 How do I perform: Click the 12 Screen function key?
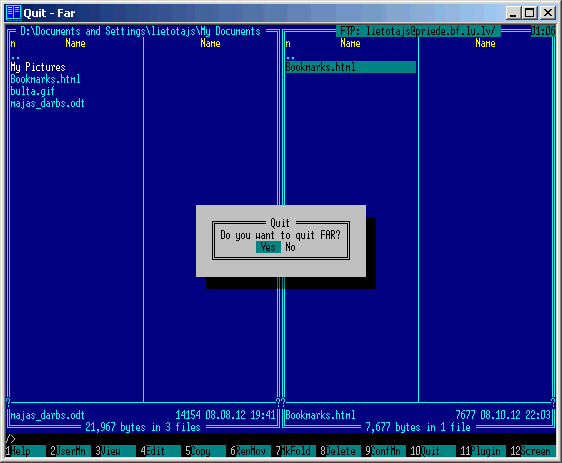(x=533, y=451)
